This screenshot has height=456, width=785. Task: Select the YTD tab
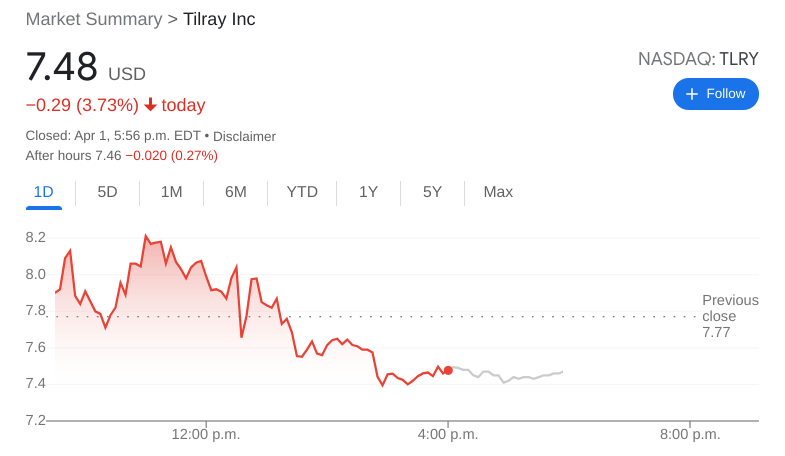302,192
